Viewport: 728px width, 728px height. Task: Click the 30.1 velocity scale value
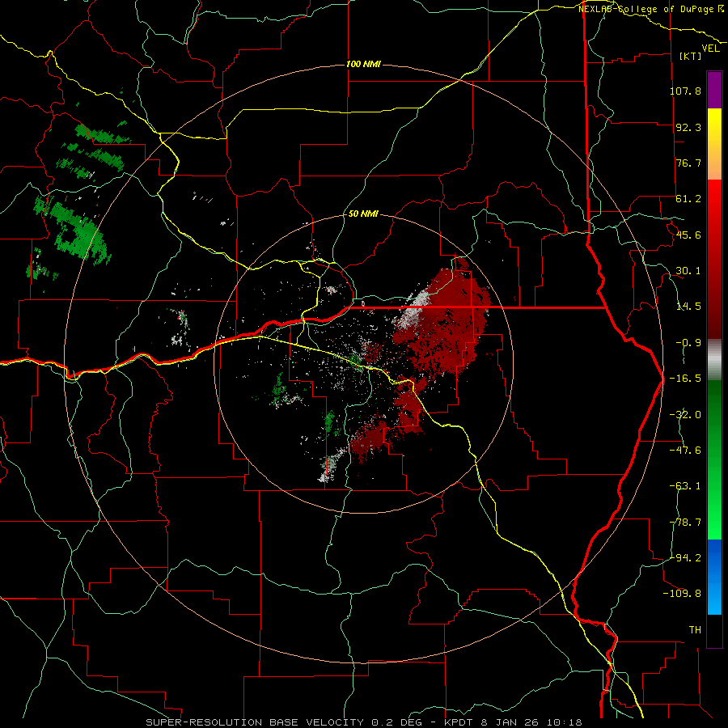click(688, 271)
